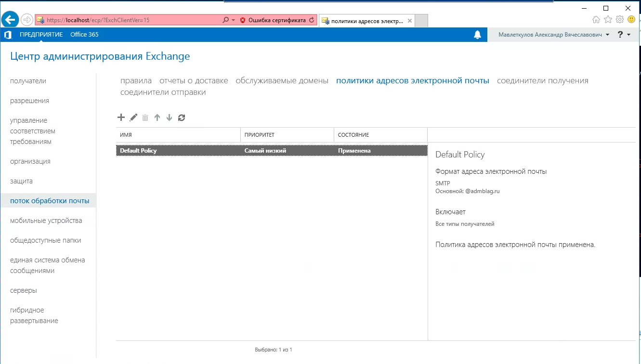Switch to the обслуживаемые домены tab
641x364 pixels.
click(282, 80)
